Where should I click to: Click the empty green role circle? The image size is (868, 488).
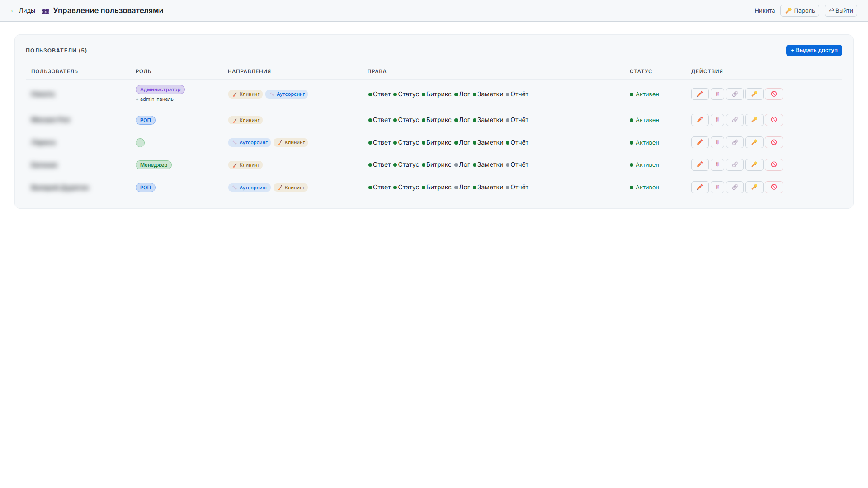[x=140, y=143]
